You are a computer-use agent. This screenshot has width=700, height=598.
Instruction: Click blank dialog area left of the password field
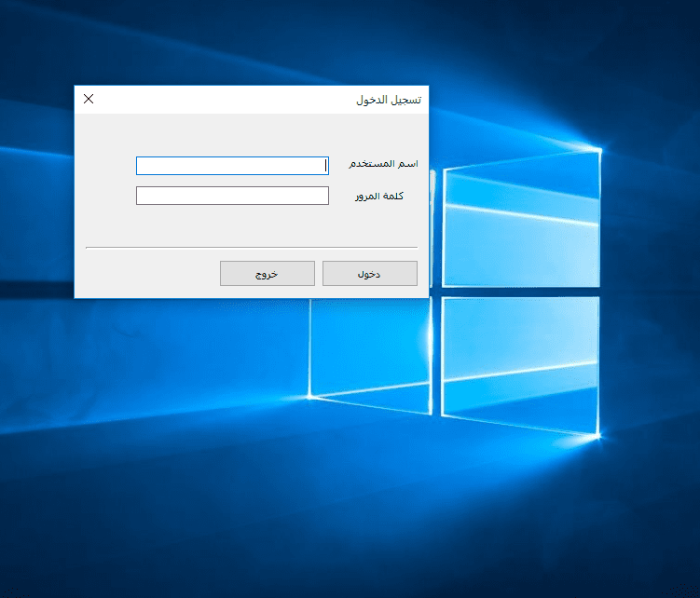(x=104, y=196)
